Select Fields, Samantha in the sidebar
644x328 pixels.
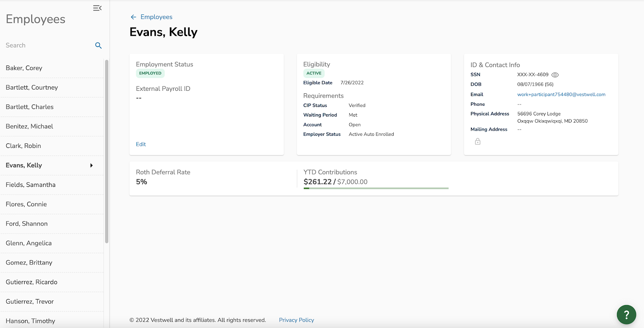(31, 185)
